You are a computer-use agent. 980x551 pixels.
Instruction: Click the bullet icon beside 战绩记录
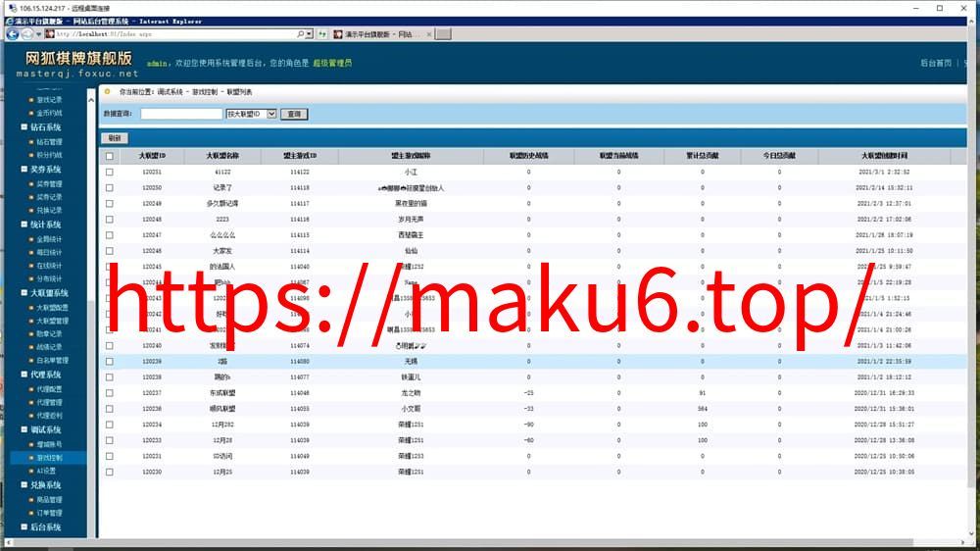(31, 346)
